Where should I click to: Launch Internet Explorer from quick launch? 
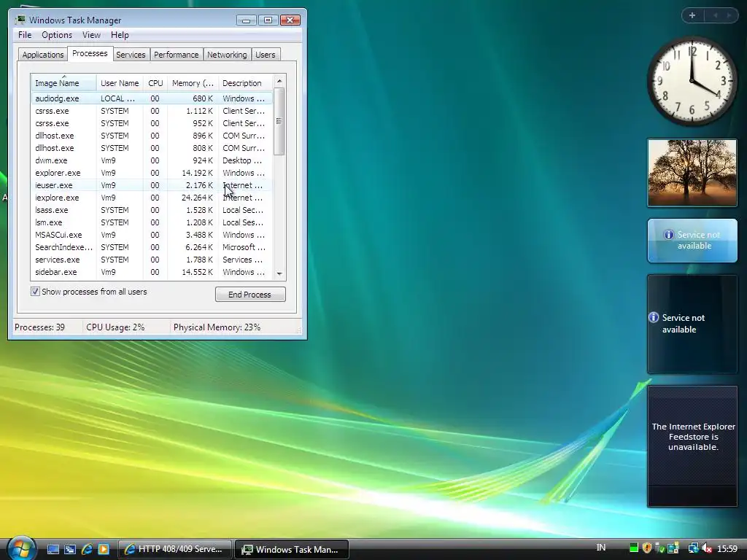click(87, 549)
